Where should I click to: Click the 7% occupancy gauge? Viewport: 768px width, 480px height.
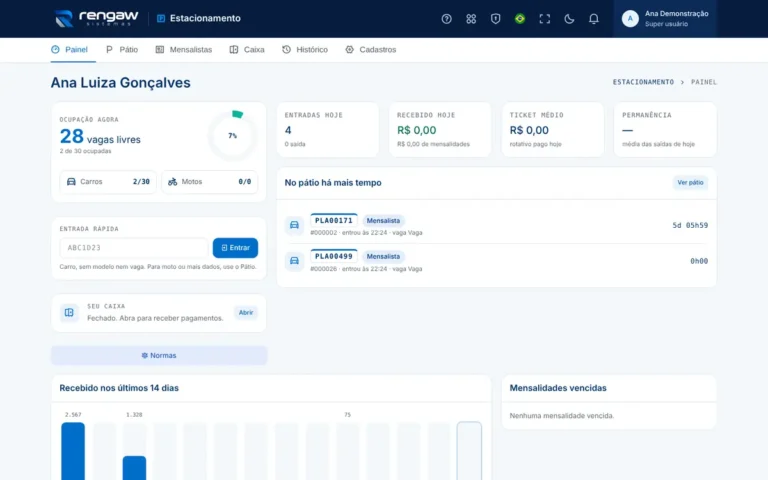coord(233,136)
